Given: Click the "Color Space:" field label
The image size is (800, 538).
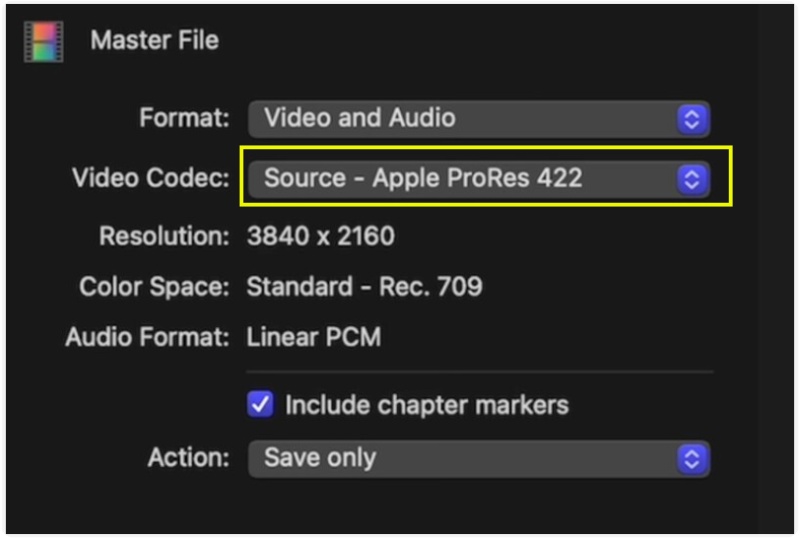Looking at the screenshot, I should point(155,288).
